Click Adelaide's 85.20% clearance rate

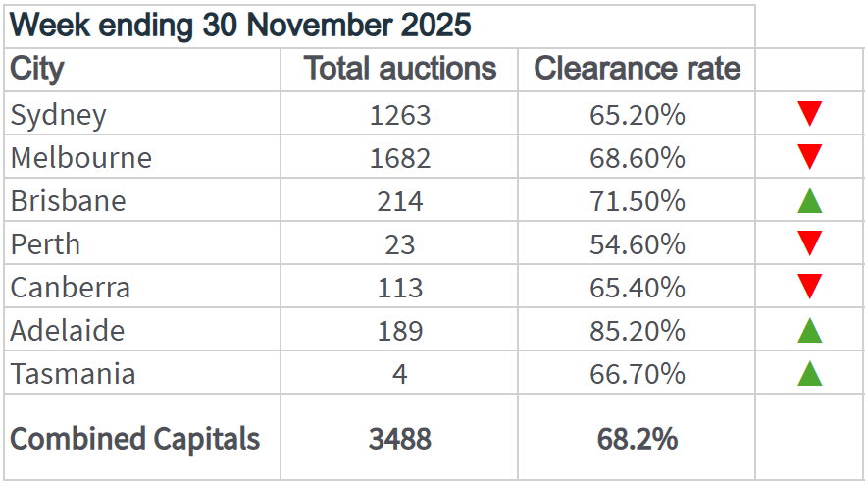[x=637, y=331]
